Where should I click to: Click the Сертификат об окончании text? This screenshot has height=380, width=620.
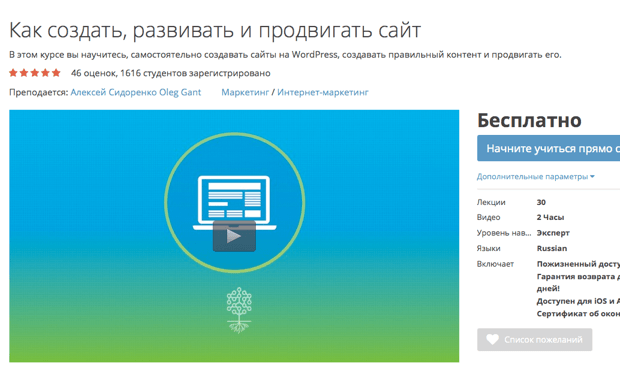coord(578,314)
